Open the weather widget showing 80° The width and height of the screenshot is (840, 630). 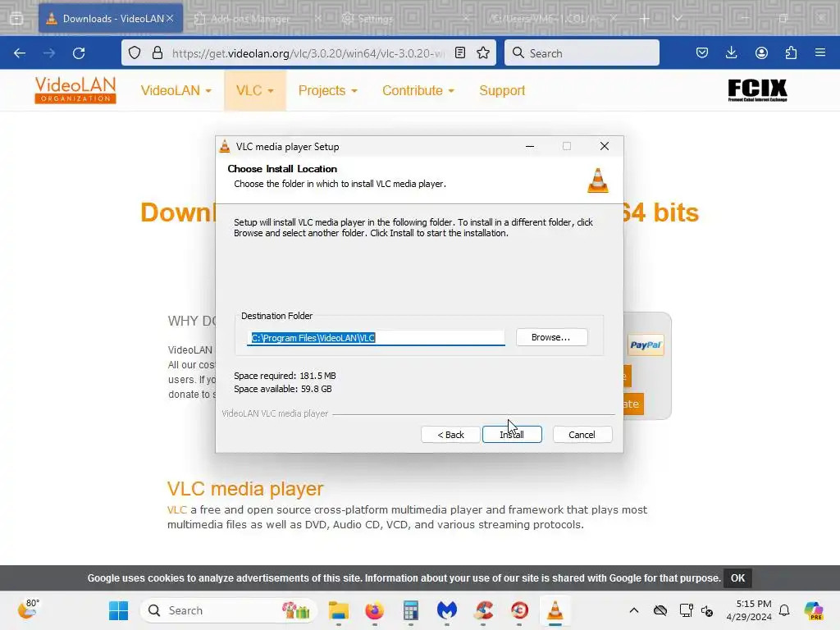click(29, 609)
